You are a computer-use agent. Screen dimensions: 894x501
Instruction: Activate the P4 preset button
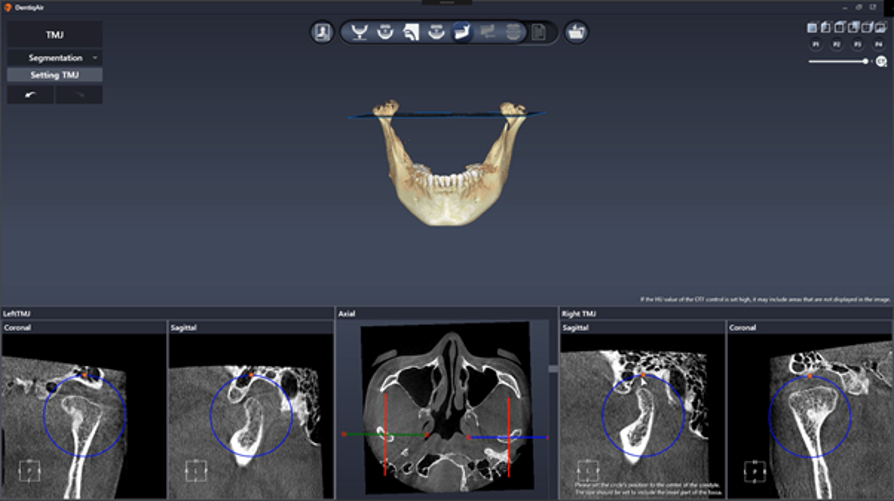click(878, 45)
